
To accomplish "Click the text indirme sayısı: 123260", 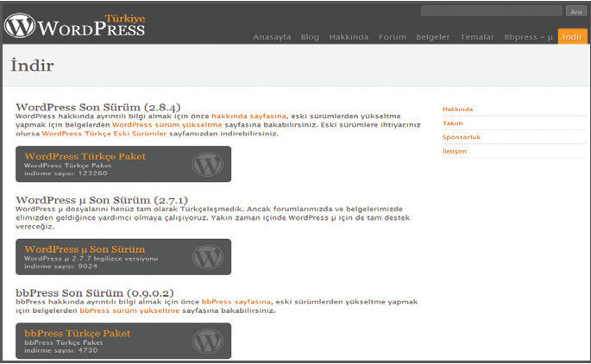I will click(x=66, y=173).
